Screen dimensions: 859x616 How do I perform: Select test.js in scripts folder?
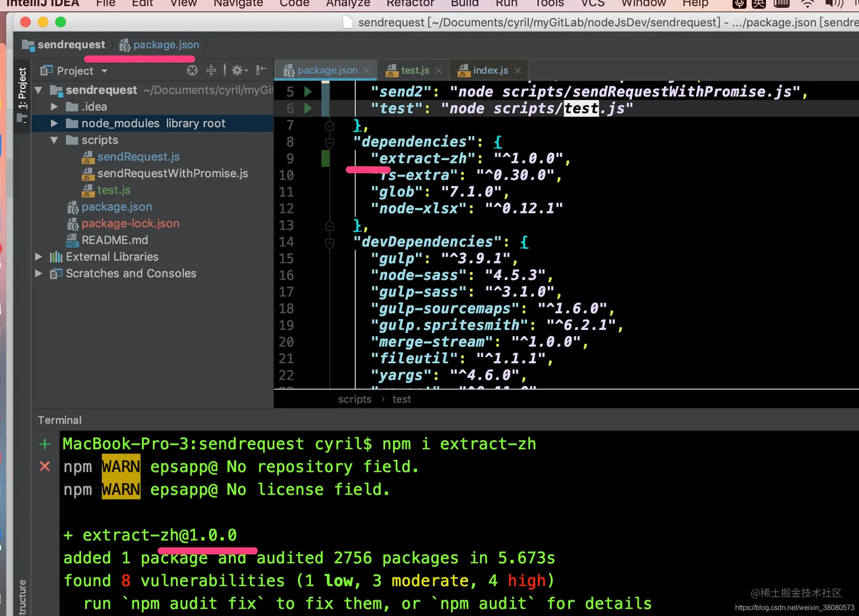114,190
